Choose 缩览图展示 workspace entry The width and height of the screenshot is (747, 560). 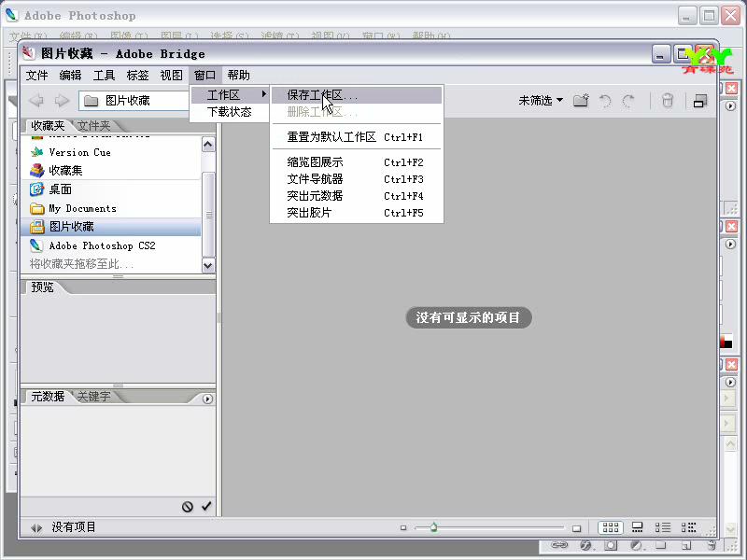pyautogui.click(x=357, y=162)
